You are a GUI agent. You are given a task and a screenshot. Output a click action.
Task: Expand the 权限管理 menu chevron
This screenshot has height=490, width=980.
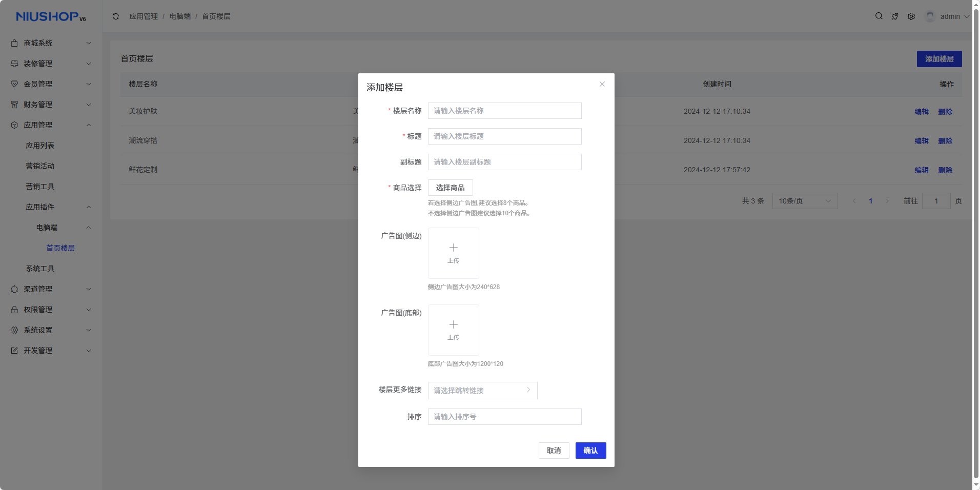click(89, 310)
